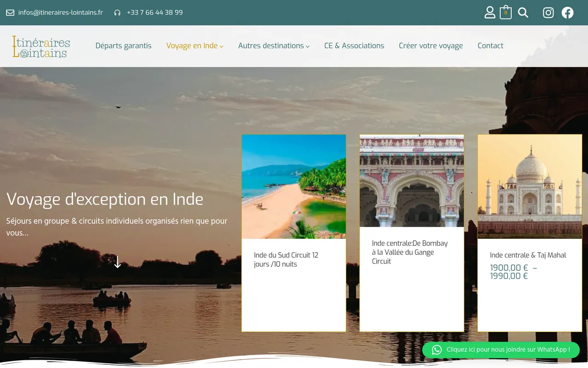Click the Taj Mahal thumbnail image
Image resolution: width=588 pixels, height=368 pixels.
tap(530, 187)
